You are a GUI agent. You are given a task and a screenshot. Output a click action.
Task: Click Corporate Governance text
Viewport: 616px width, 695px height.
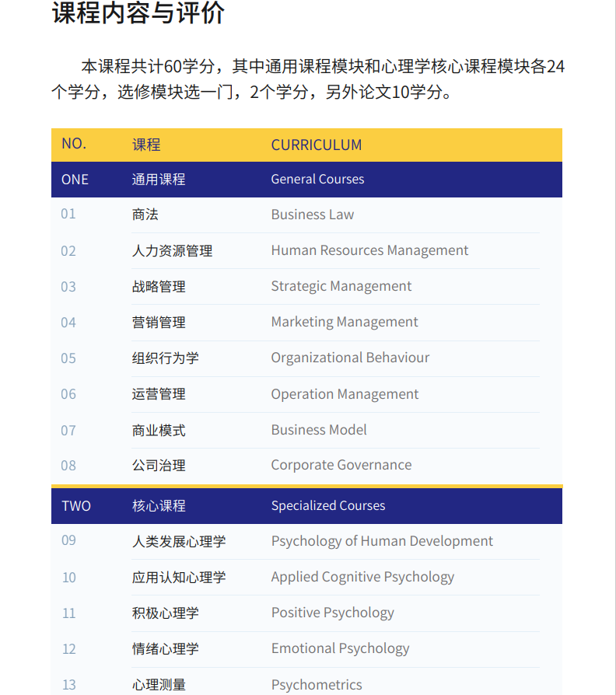pos(341,466)
